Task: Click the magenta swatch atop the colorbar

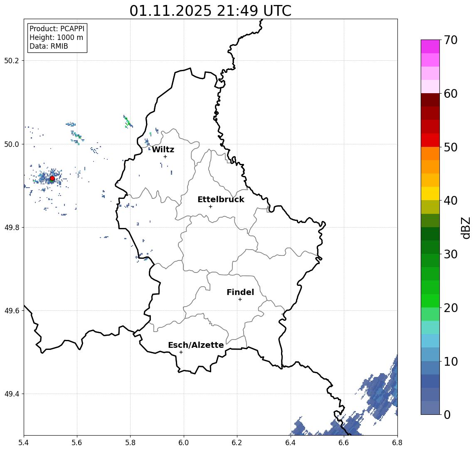Action: pos(430,47)
